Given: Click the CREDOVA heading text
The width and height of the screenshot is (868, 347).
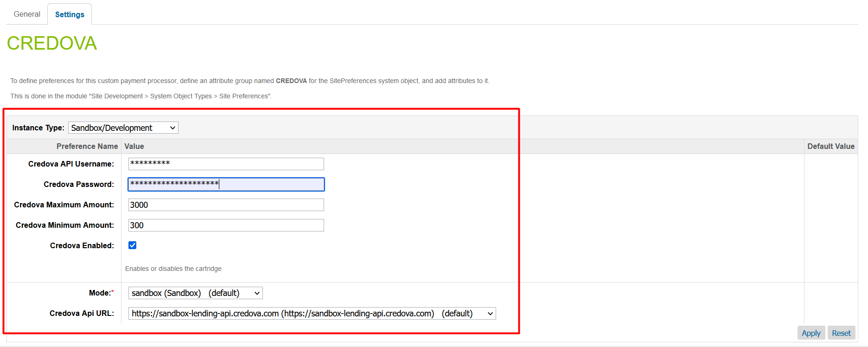Looking at the screenshot, I should pyautogui.click(x=52, y=43).
